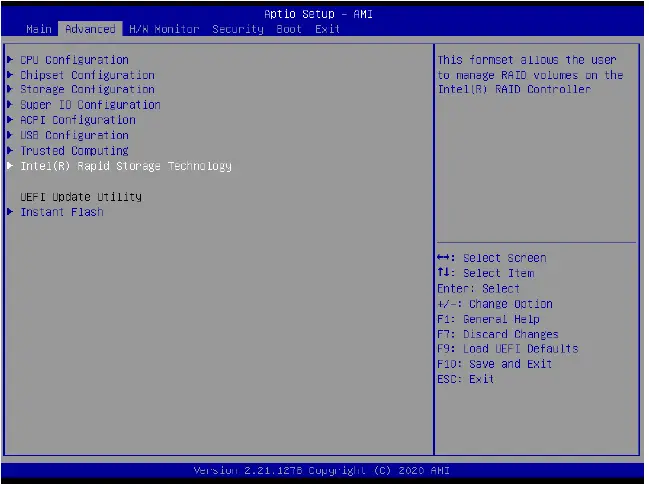Click the arrow beside Storage Configuration
The height and width of the screenshot is (489, 649).
(10, 89)
